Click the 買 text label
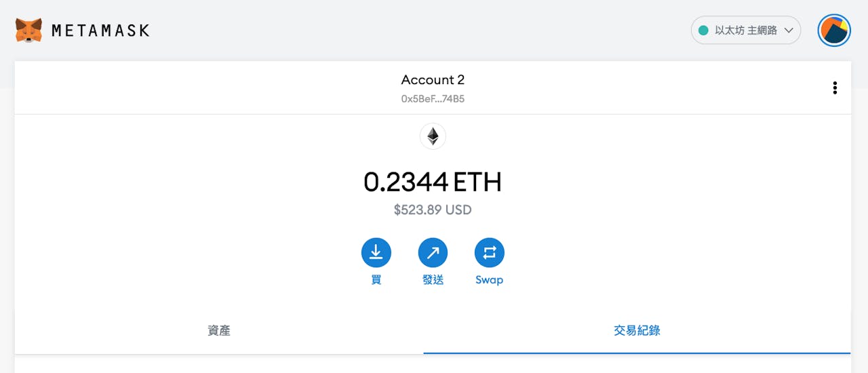 [x=376, y=279]
